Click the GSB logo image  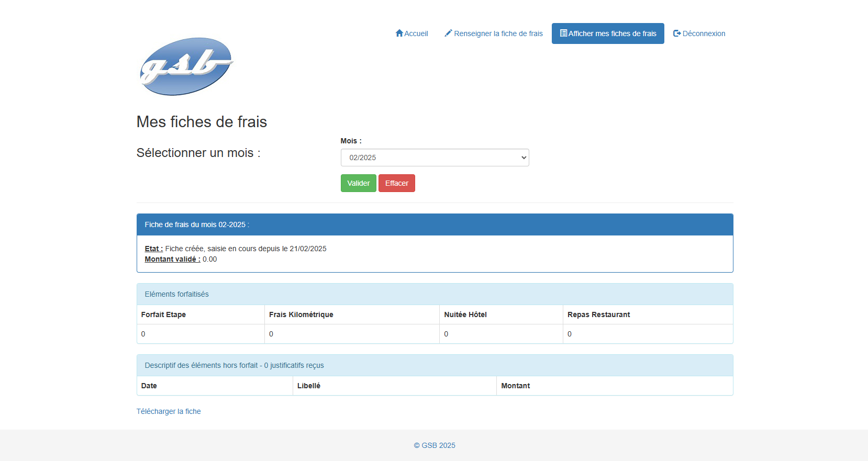tap(186, 66)
